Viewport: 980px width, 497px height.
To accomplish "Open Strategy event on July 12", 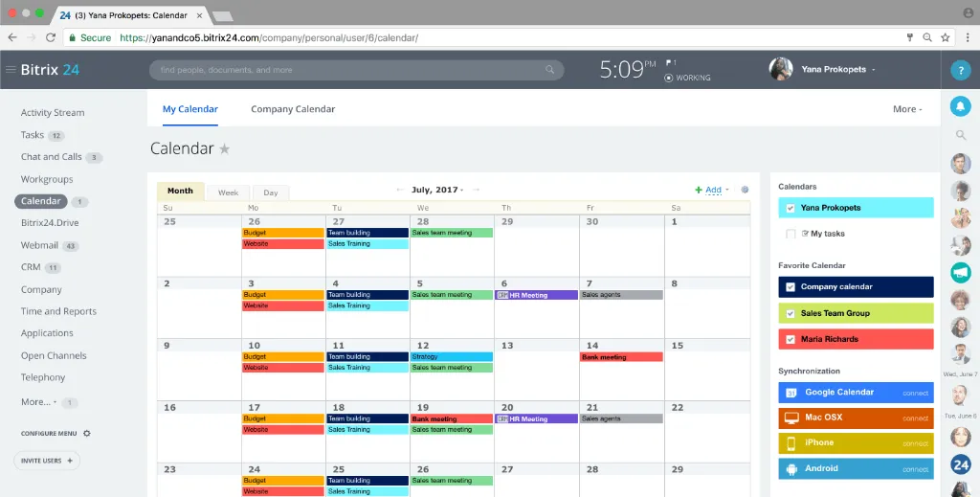I will click(x=452, y=357).
